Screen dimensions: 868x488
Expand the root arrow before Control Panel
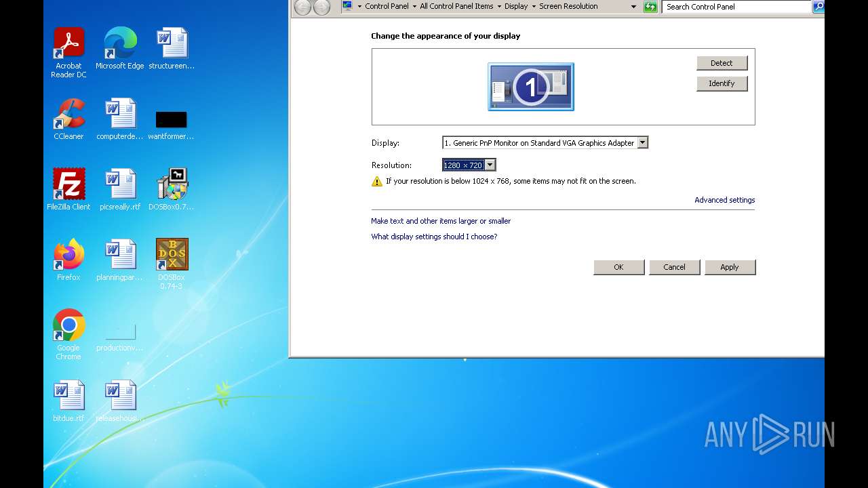pos(359,6)
